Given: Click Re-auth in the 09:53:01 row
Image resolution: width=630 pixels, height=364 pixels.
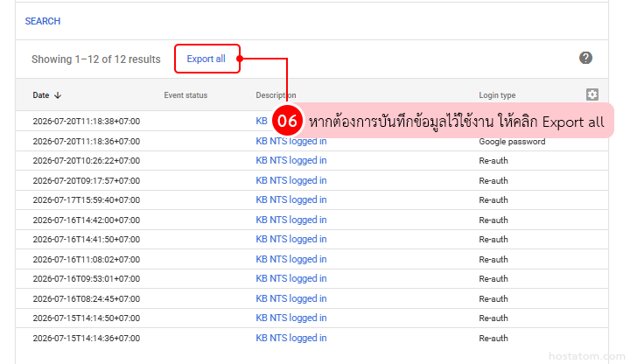Looking at the screenshot, I should (x=493, y=279).
